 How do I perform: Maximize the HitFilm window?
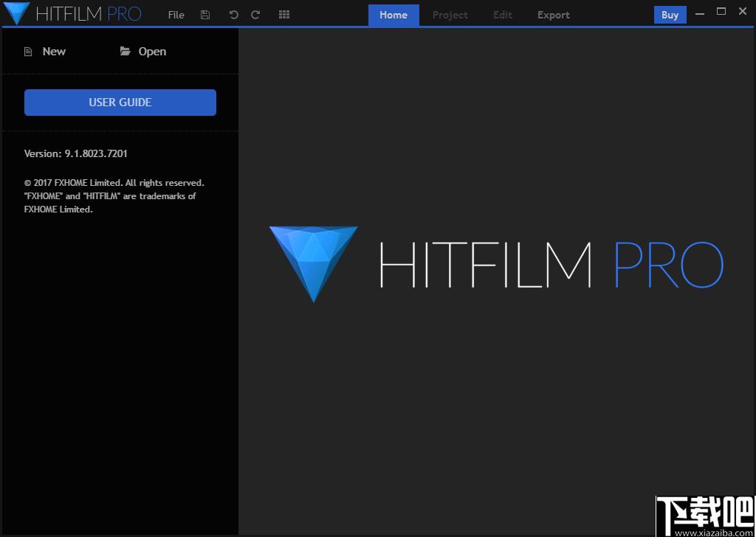click(x=721, y=12)
